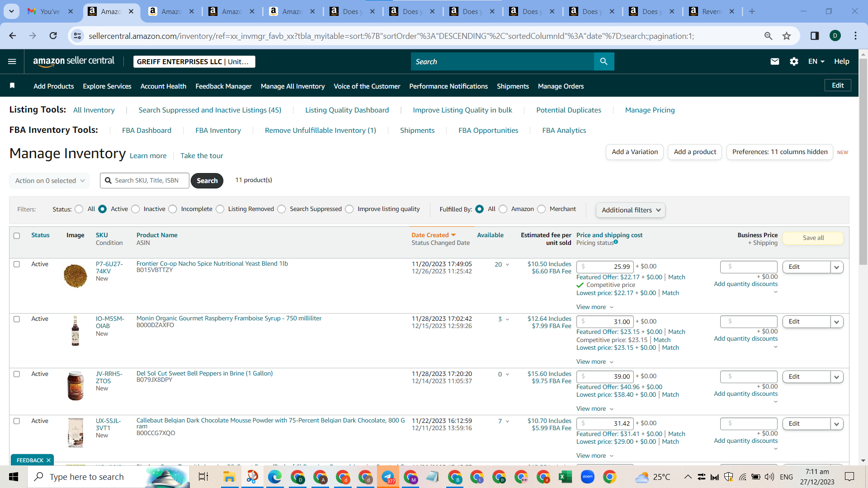The image size is (868, 488).
Task: Select the All status radio button
Action: pos(79,209)
